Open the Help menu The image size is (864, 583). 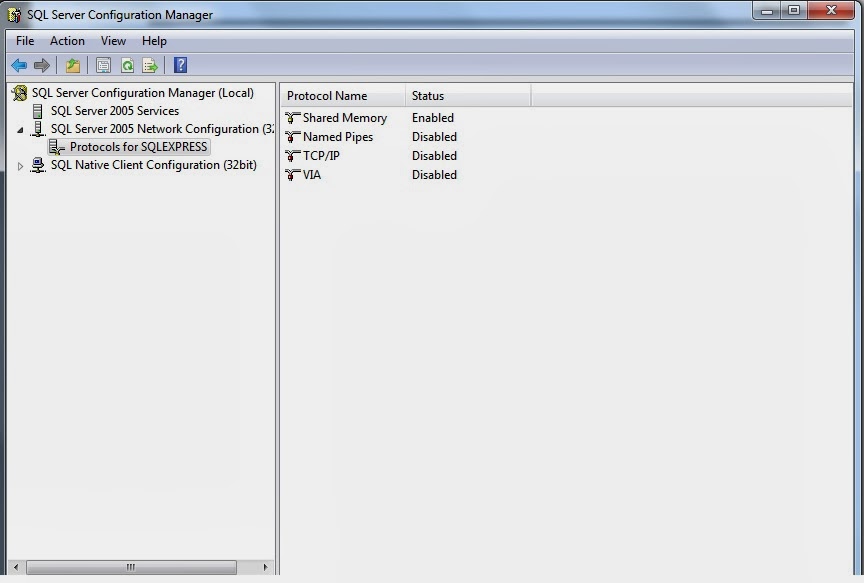point(154,41)
